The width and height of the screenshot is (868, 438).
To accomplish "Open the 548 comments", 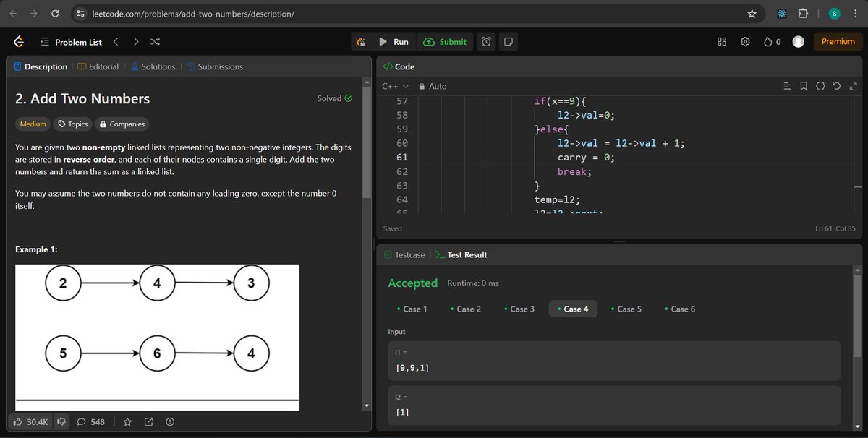I will 91,421.
